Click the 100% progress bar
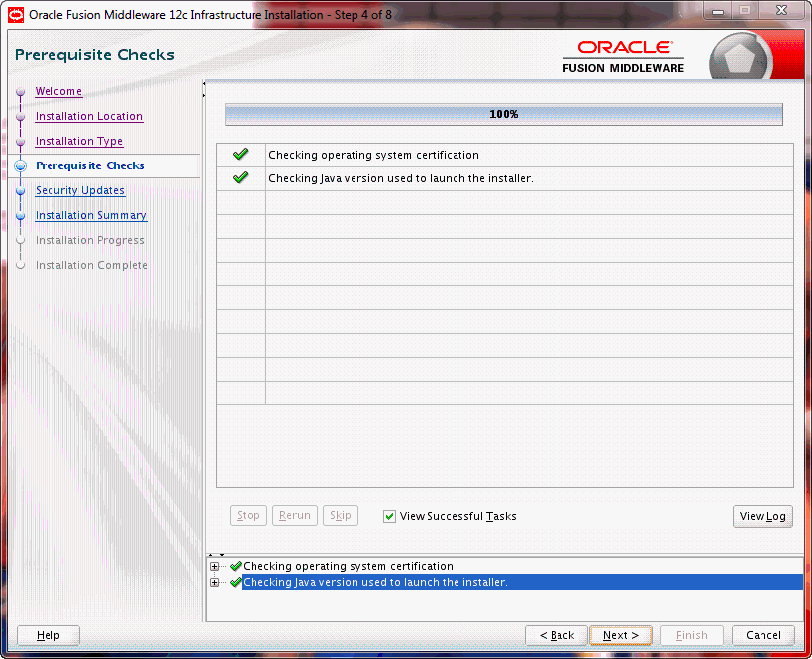Screen dimensions: 812x659 tap(504, 115)
